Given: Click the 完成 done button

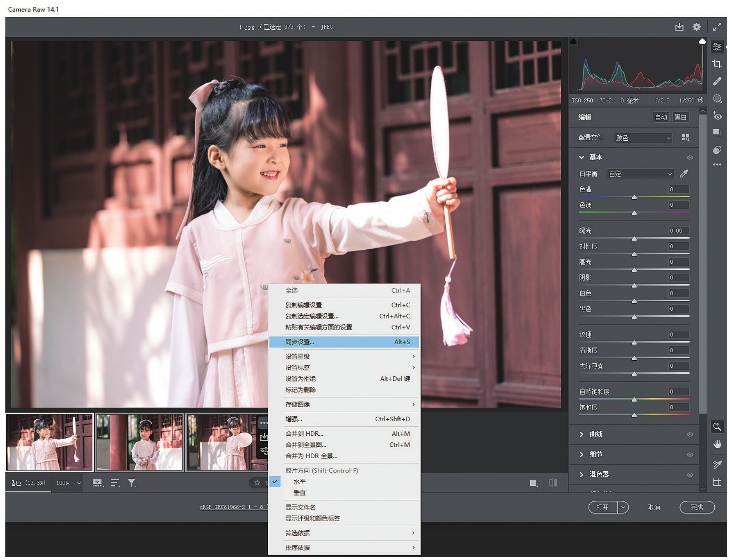Looking at the screenshot, I should 697,507.
